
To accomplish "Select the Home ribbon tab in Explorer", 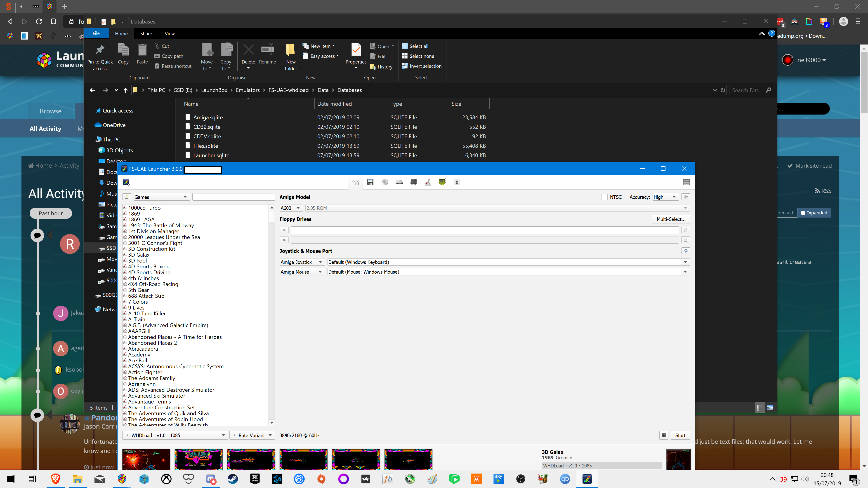I will point(121,33).
